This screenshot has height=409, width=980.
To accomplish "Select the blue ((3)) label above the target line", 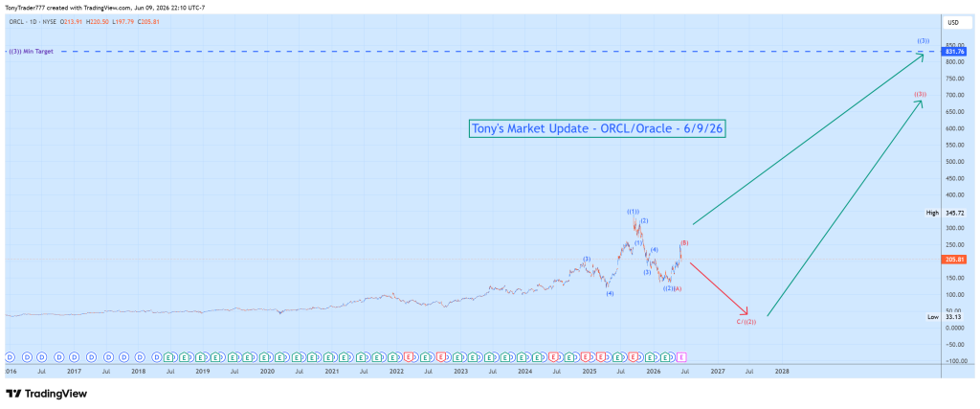I will pos(924,40).
